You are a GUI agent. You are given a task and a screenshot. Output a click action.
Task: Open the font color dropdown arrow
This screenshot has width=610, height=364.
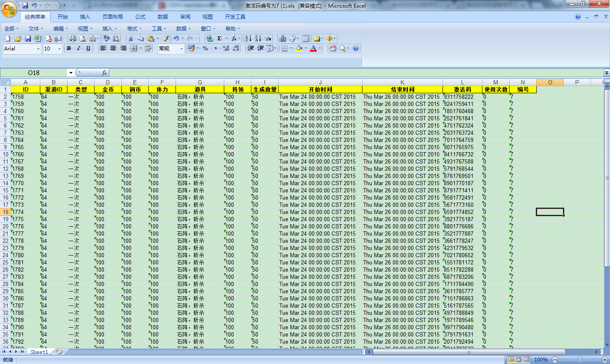pyautogui.click(x=320, y=49)
